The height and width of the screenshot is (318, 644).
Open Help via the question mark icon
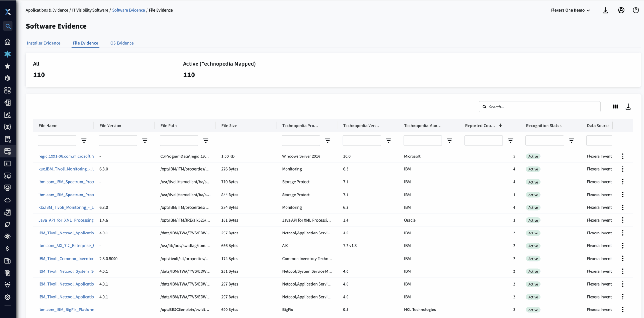point(636,10)
